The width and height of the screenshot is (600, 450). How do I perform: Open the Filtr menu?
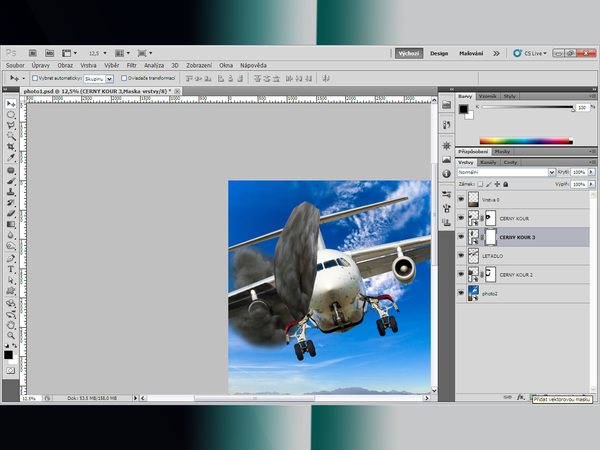pos(131,64)
